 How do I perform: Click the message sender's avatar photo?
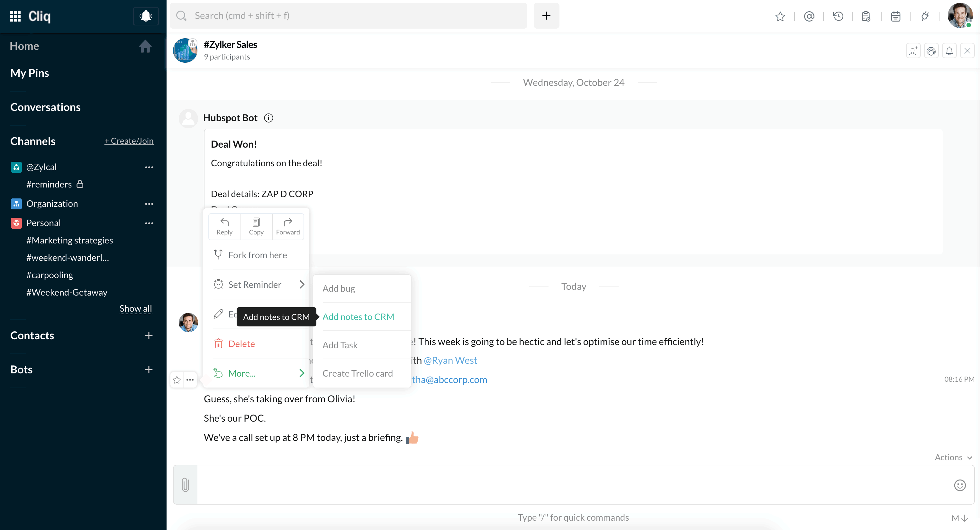tap(188, 322)
